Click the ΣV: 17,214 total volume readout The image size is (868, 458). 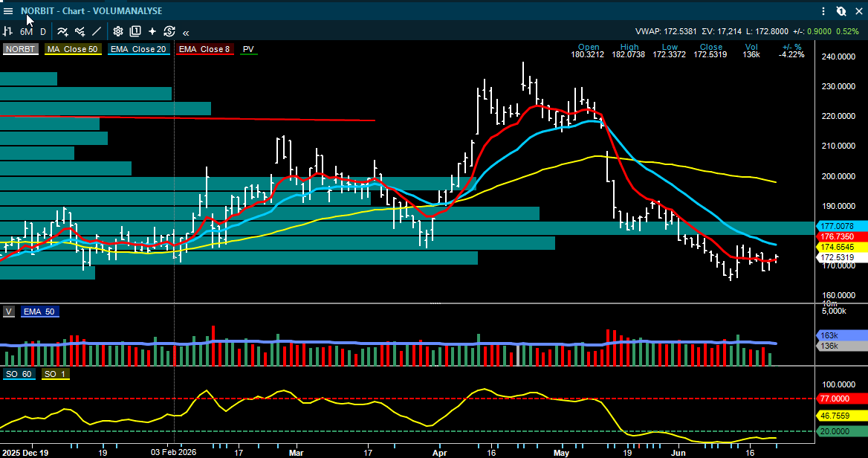click(x=722, y=31)
